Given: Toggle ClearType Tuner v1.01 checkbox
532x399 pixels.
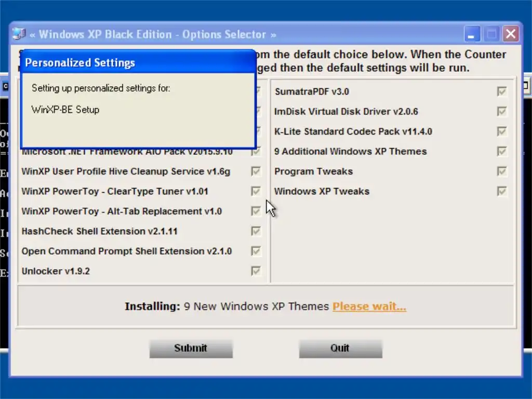Looking at the screenshot, I should [256, 191].
